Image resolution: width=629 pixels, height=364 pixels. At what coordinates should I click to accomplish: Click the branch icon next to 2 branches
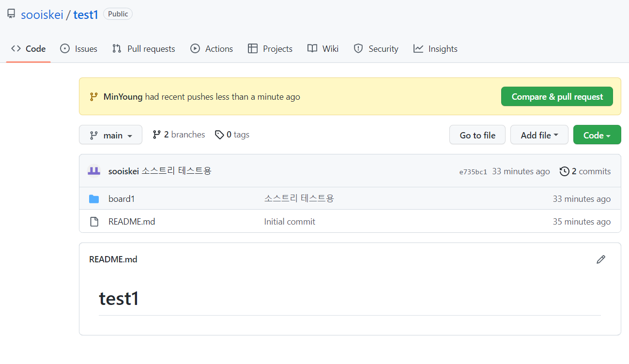(x=156, y=135)
